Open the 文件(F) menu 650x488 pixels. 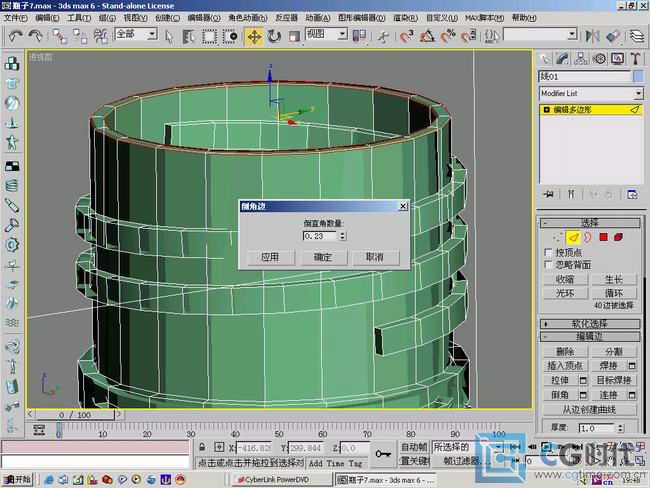click(15, 18)
